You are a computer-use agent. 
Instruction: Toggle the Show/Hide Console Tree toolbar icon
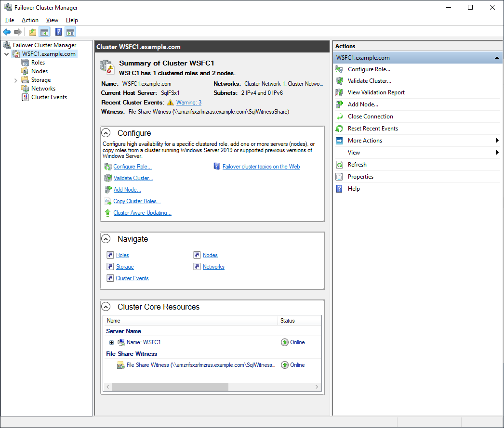click(x=44, y=32)
